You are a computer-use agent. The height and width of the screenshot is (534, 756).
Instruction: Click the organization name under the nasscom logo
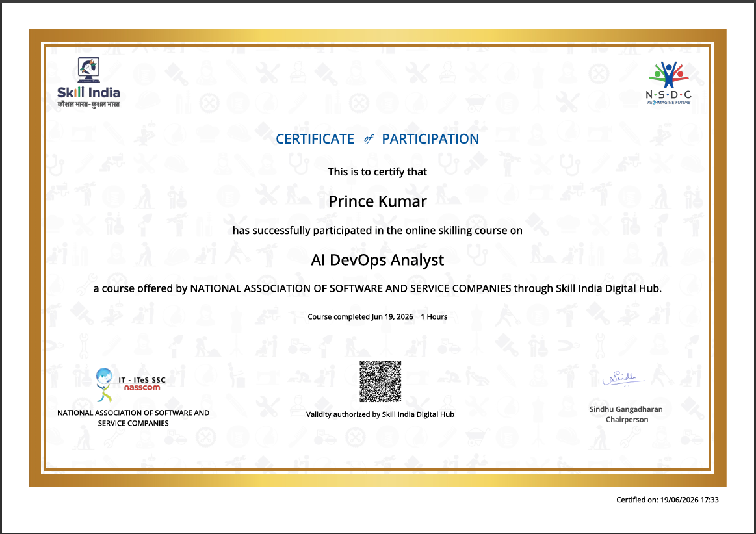133,418
